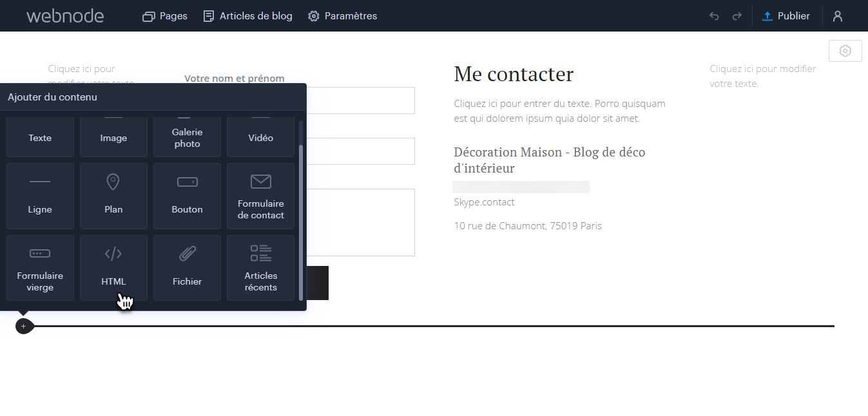Click the Publier button

pos(786,16)
